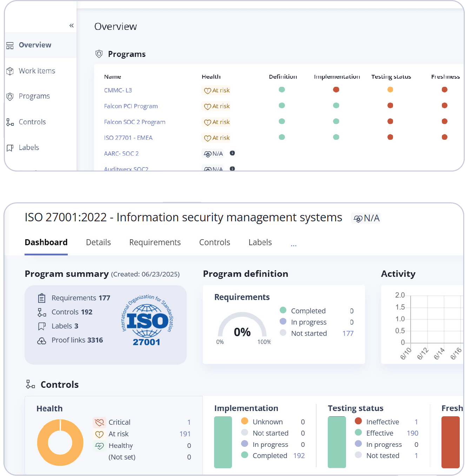Viewport: 465px width, 476px height.
Task: Click the Controls icon in the sidebar
Action: point(10,122)
